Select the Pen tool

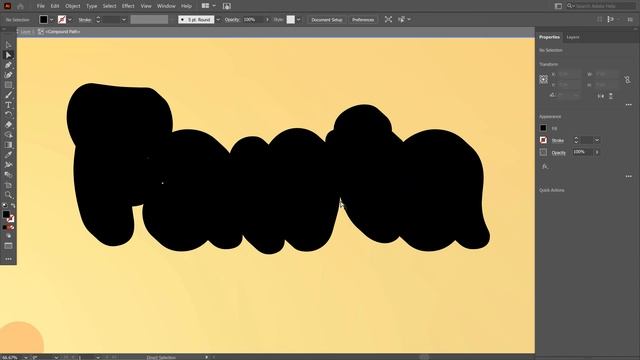point(8,65)
